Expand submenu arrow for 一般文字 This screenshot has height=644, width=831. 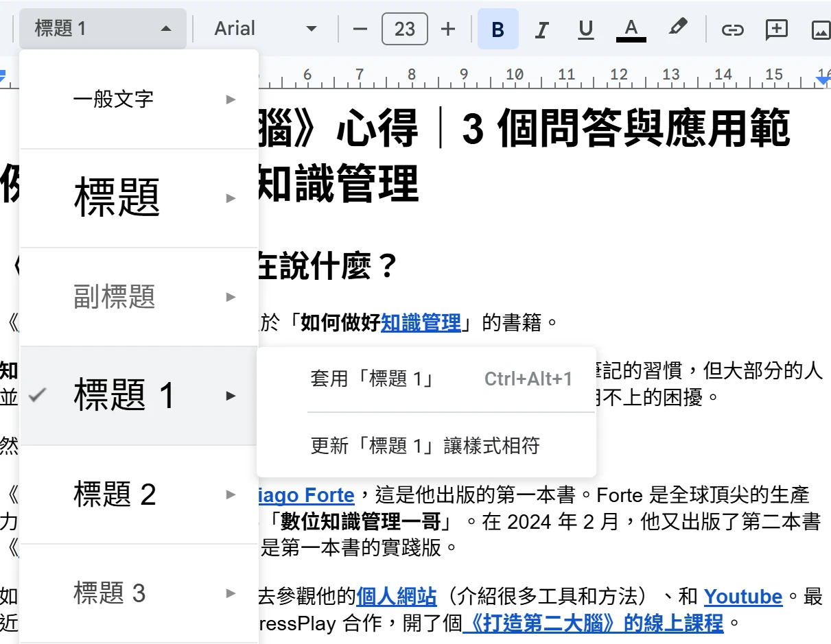click(x=231, y=99)
